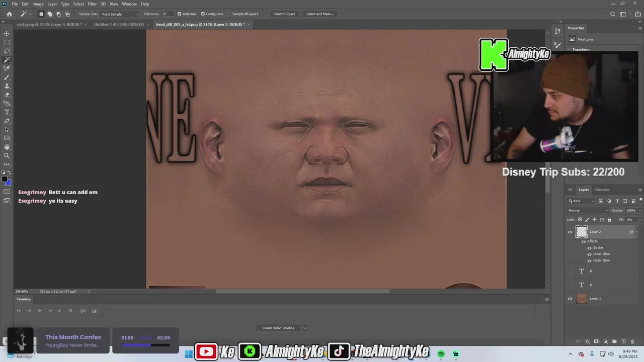644x362 pixels.
Task: Toggle the Contiguous checkbox
Action: point(203,14)
